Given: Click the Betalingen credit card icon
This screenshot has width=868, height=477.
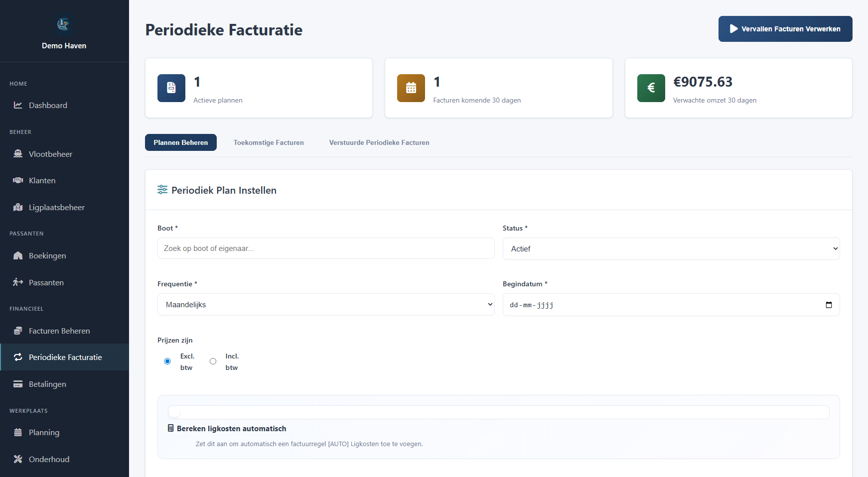Looking at the screenshot, I should 18,384.
